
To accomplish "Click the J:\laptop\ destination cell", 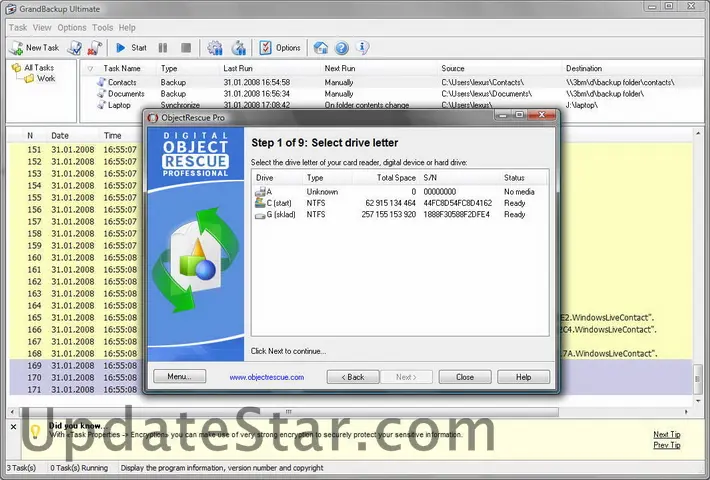I will (x=582, y=105).
